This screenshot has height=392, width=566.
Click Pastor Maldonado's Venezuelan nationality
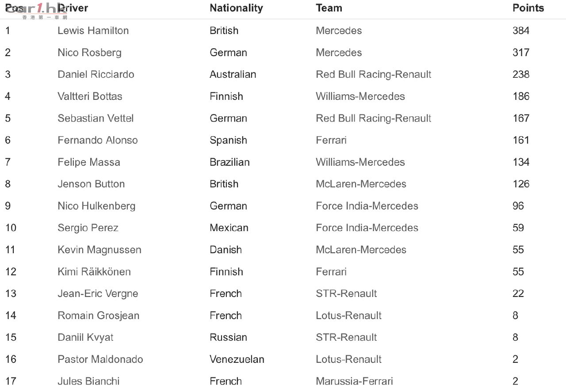[237, 359]
